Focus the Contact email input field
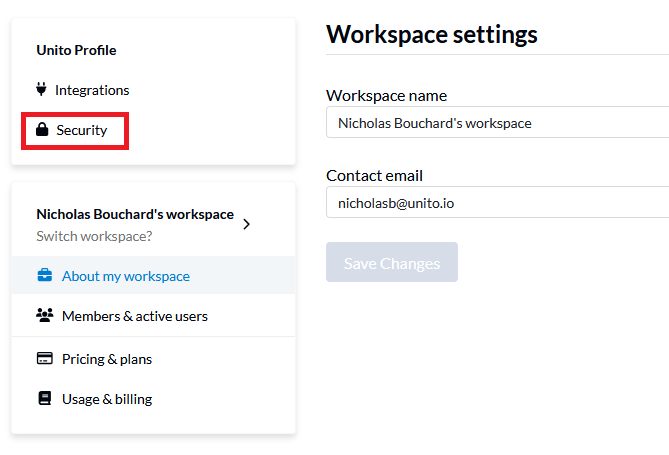 [x=497, y=202]
